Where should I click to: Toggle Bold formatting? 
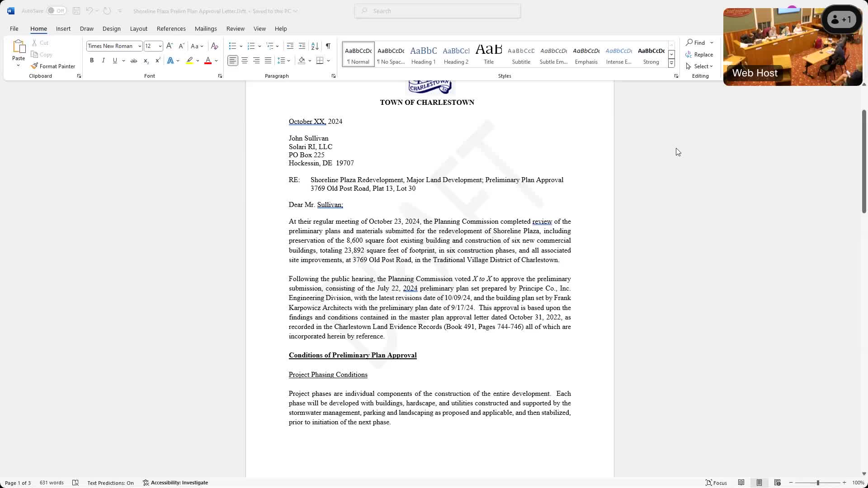(92, 61)
